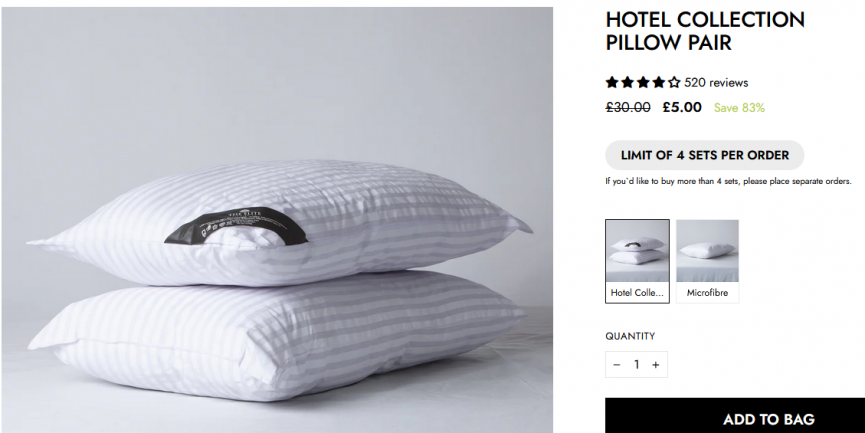Viewport: 865px width, 433px height.
Task: Click the quantity number field
Action: (x=637, y=365)
